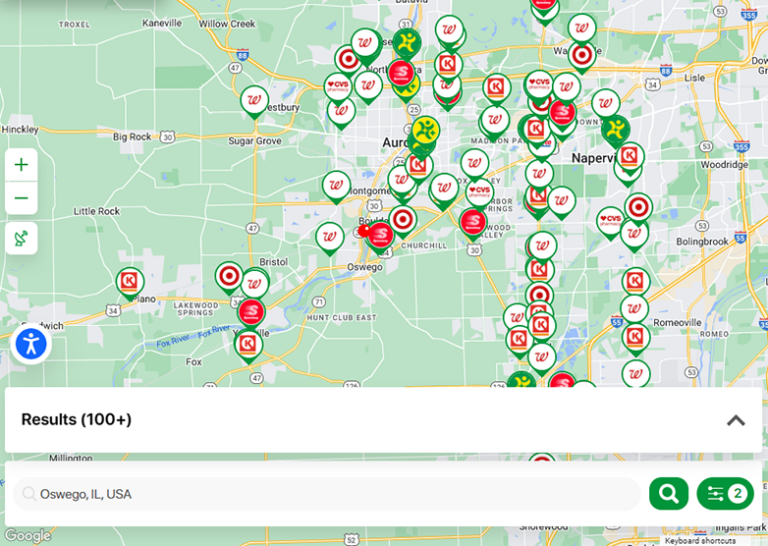Select the Walgreens marker west of Oswego
768x546 pixels.
(x=329, y=237)
